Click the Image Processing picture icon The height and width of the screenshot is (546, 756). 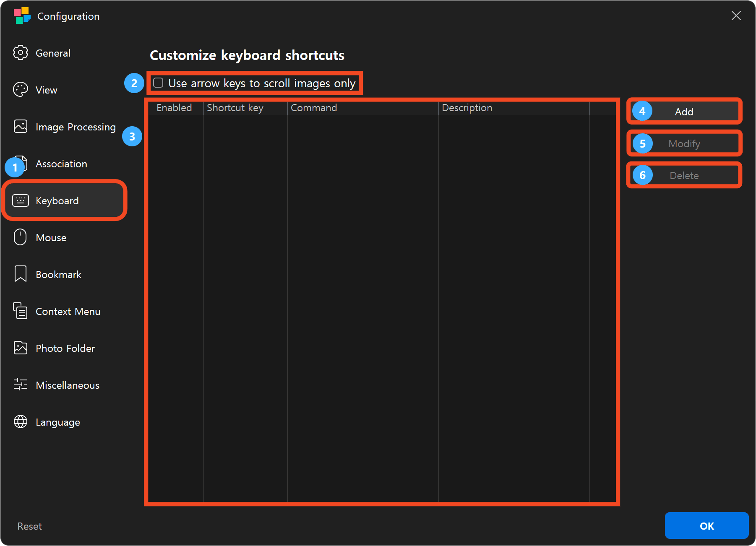21,127
